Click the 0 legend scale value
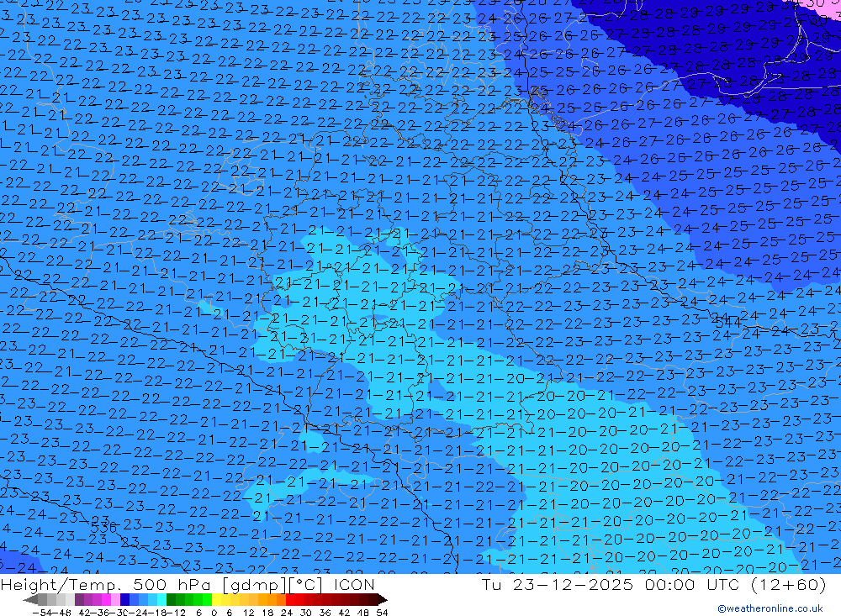This screenshot has width=841, height=616. [214, 613]
